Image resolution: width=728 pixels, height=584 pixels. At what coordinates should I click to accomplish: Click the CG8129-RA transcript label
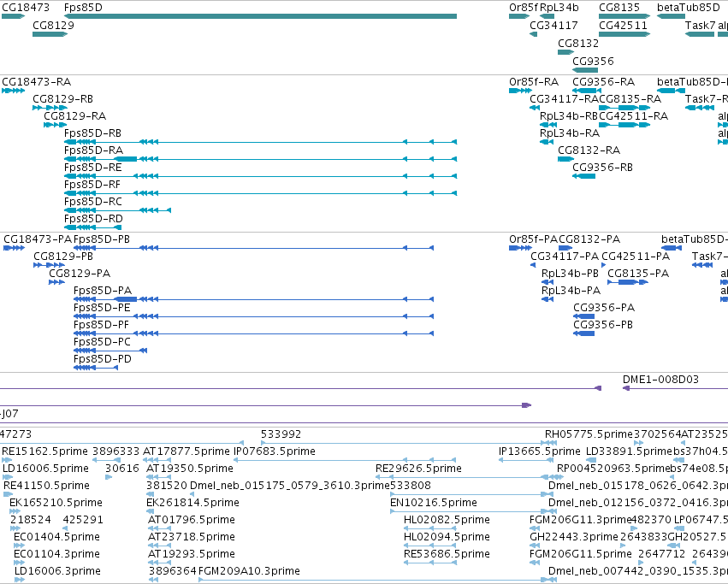tap(74, 116)
